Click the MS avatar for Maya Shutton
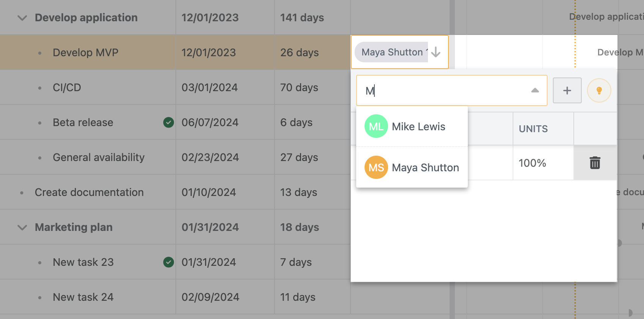 376,167
